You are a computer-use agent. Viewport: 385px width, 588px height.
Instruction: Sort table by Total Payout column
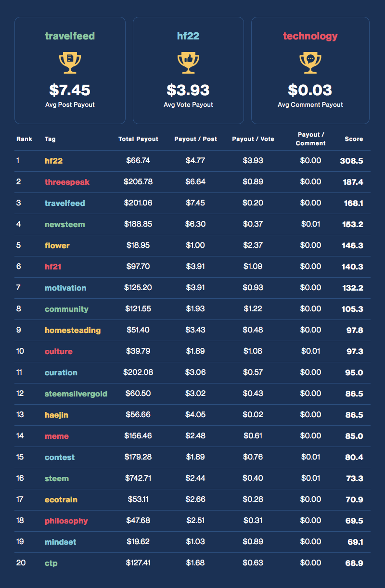(138, 139)
